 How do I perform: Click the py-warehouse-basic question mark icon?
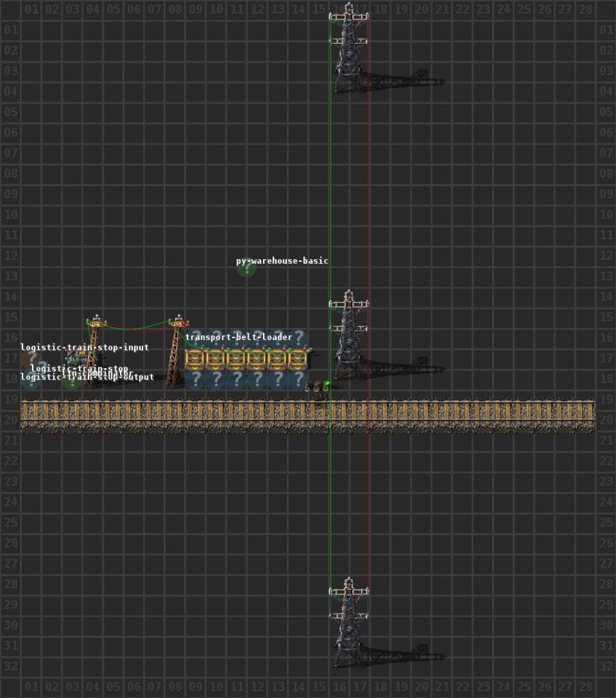tap(246, 268)
